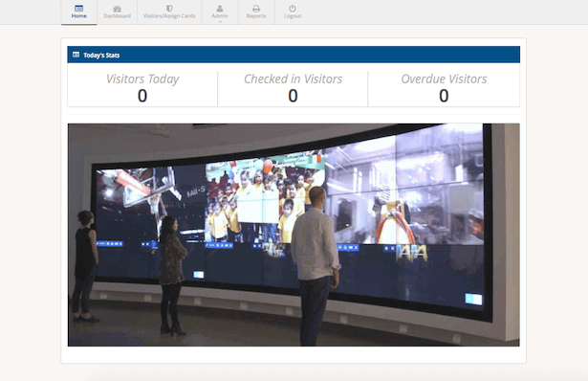Open the Reports tab

pos(256,12)
